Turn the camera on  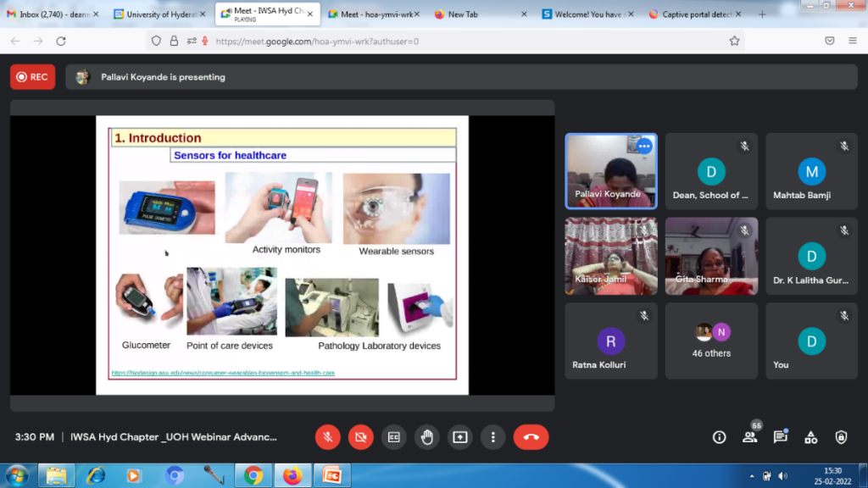[360, 437]
